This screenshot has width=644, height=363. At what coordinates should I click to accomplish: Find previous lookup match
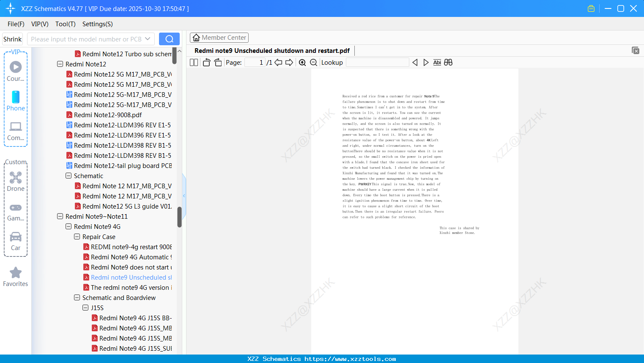coord(415,63)
